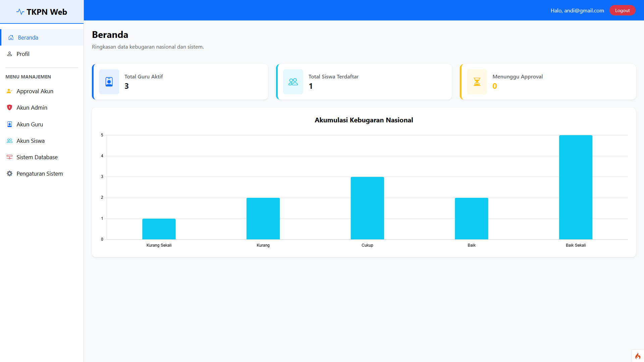
Task: Click the Profil person icon
Action: click(x=10, y=54)
